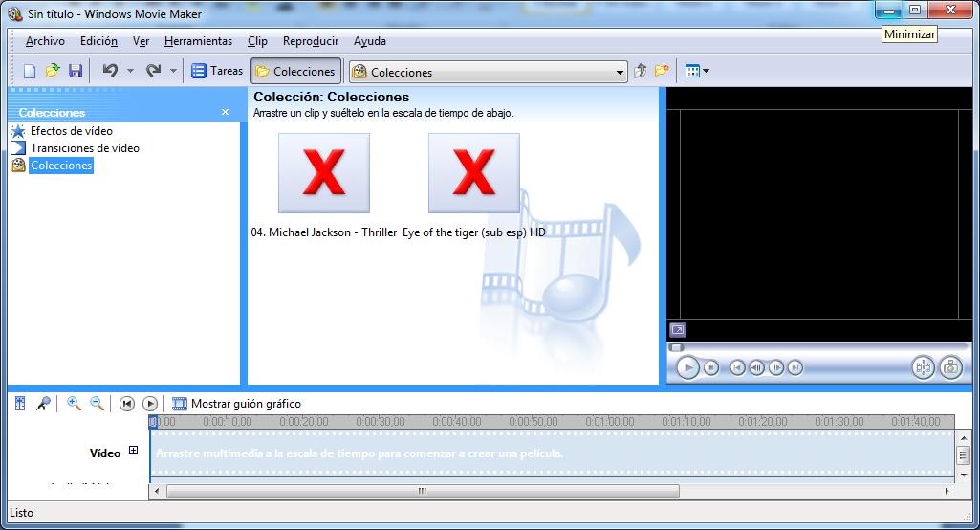Toggle the Colecciones pane button
The width and height of the screenshot is (980, 530).
(295, 71)
